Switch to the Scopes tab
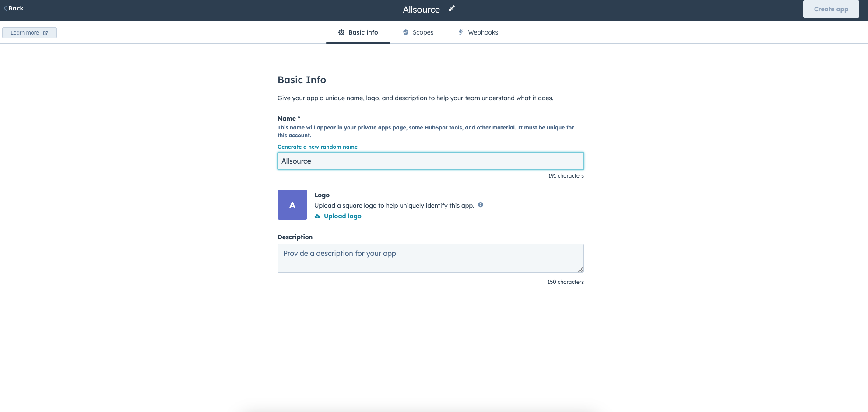 (418, 32)
